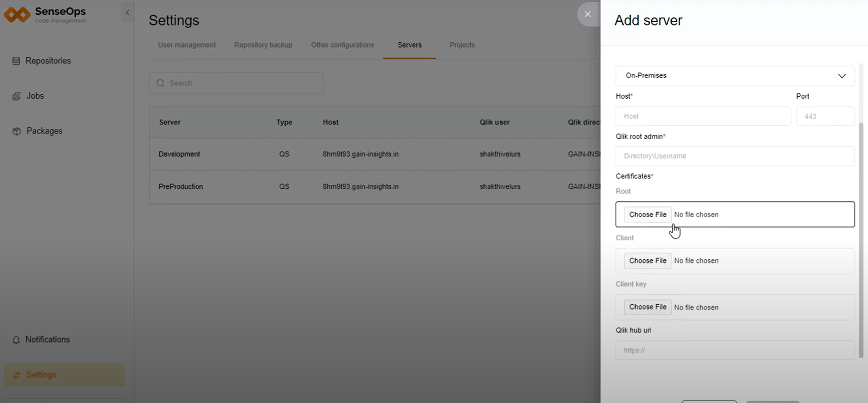868x403 pixels.
Task: Click the dropdown chevron arrow for On-Premises
Action: (x=842, y=76)
